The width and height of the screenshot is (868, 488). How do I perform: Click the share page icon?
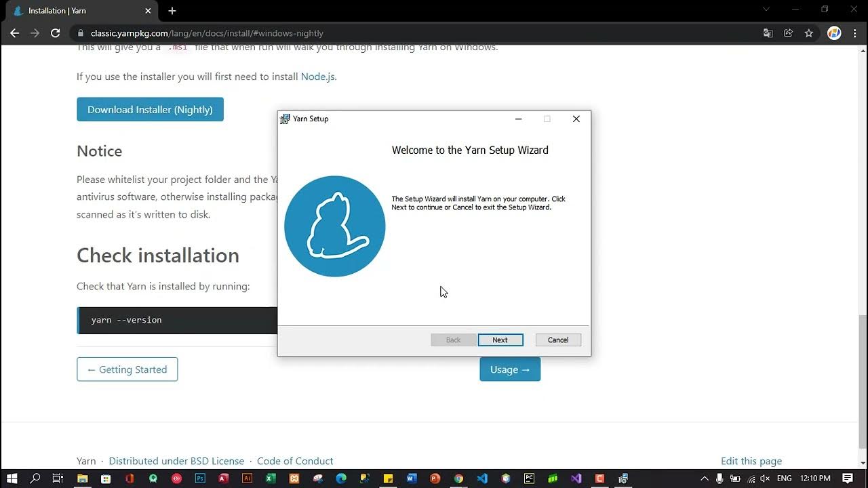[x=788, y=33]
